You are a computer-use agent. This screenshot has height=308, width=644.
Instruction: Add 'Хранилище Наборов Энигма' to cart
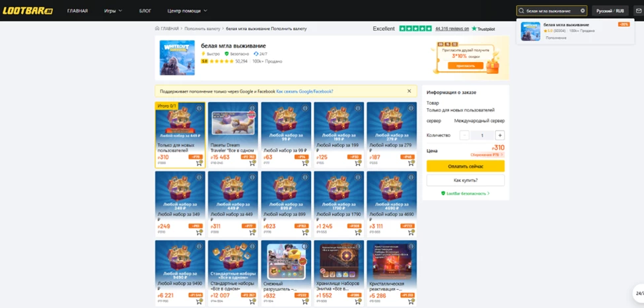359,301
